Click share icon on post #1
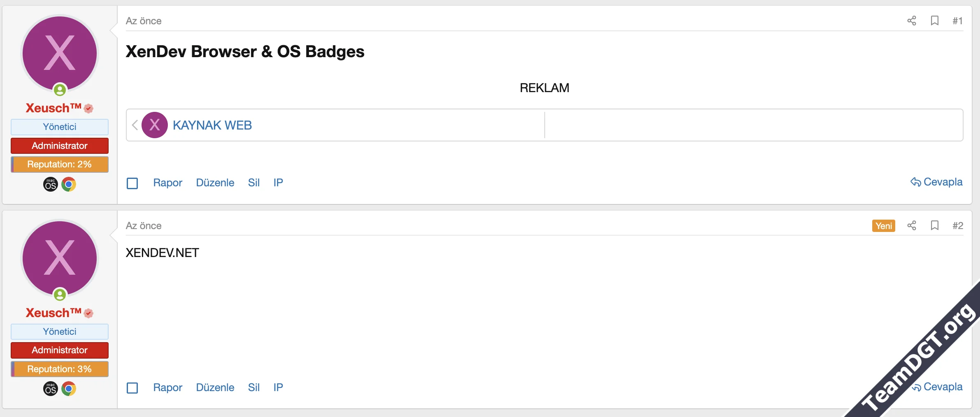Screen dimensions: 980x417 click(911, 21)
